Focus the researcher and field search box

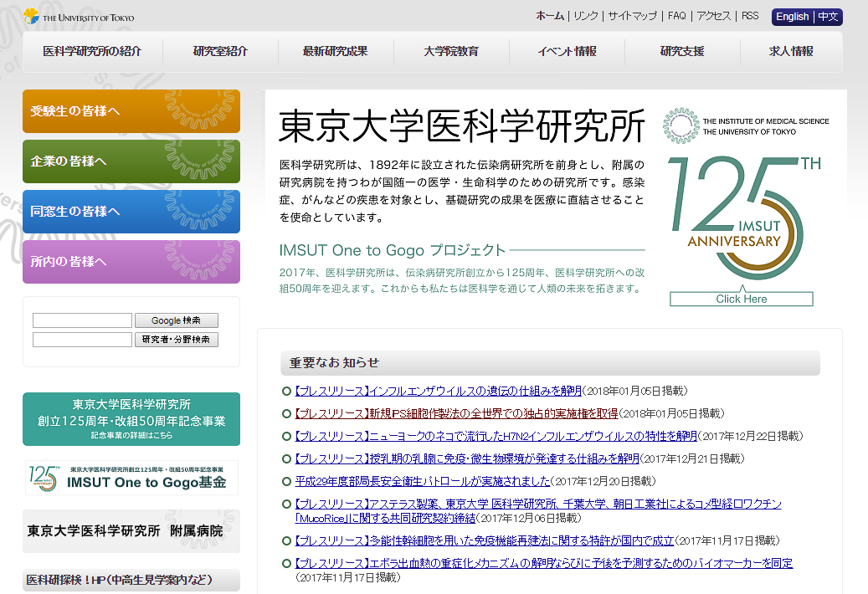point(83,340)
